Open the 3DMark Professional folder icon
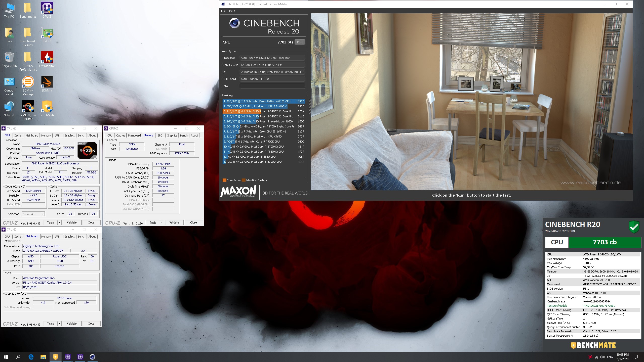 28,61
